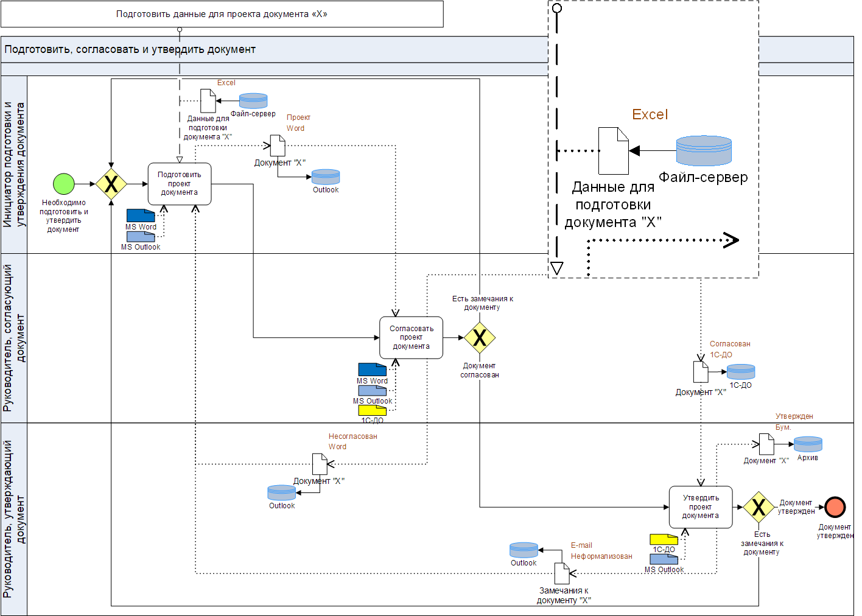Select the "Согласовать проект документа" task box
862x616 pixels.
pyautogui.click(x=411, y=337)
